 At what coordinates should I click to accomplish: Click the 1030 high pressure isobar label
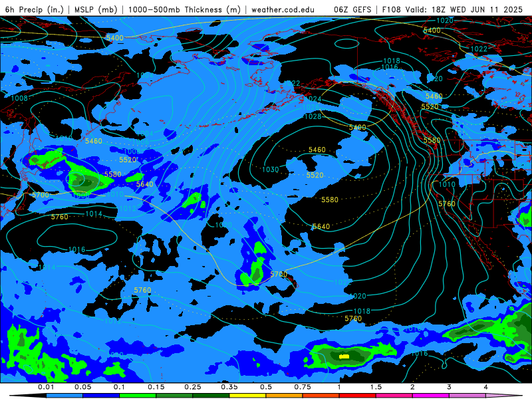pyautogui.click(x=271, y=170)
